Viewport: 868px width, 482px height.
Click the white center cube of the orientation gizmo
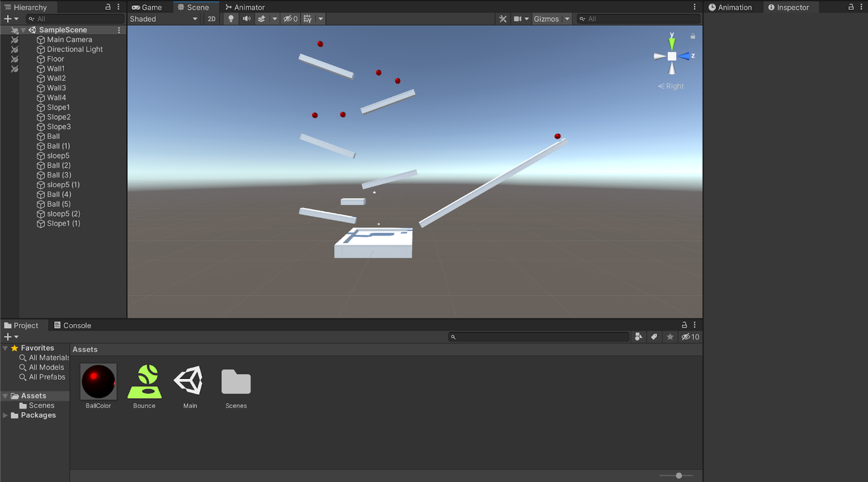[x=671, y=56]
